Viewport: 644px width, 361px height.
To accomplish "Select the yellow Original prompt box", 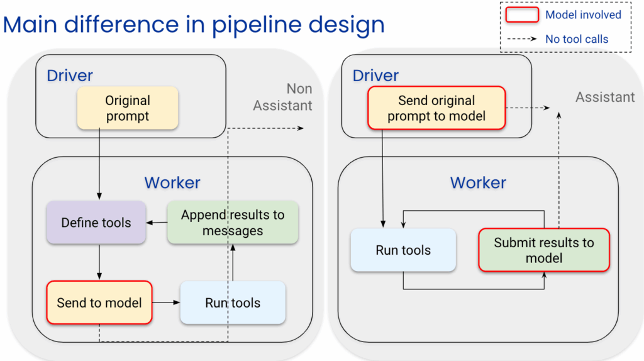I will coord(128,108).
